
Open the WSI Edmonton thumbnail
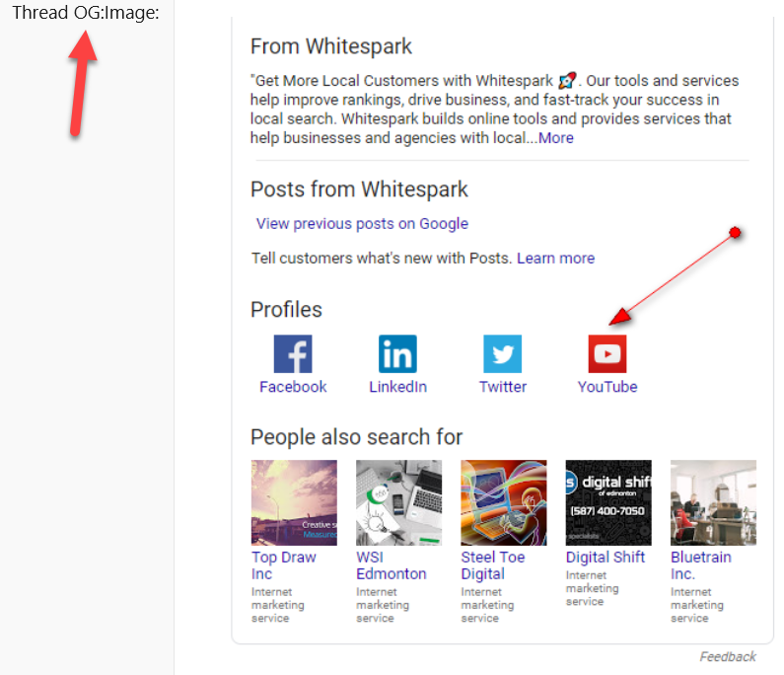pyautogui.click(x=399, y=502)
